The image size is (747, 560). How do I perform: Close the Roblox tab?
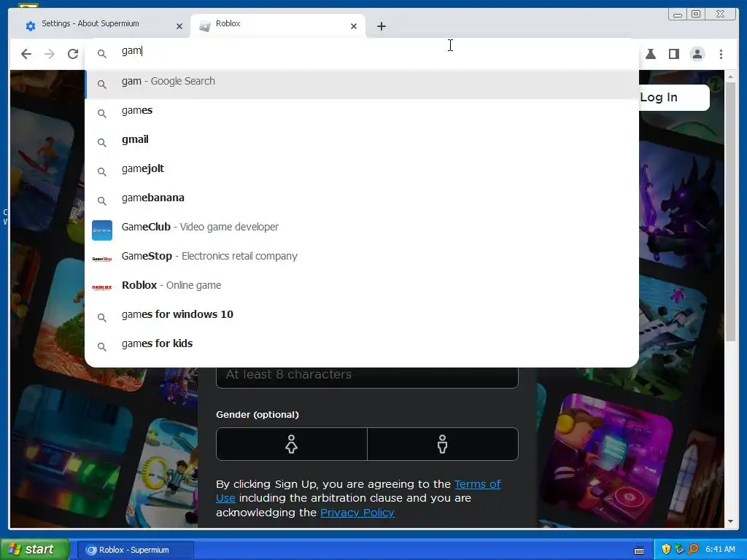pos(354,26)
